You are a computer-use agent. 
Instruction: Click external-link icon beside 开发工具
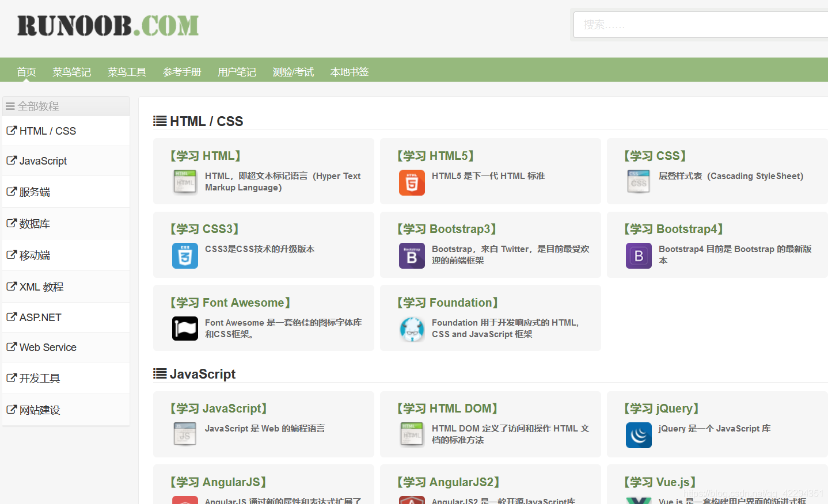tap(12, 378)
